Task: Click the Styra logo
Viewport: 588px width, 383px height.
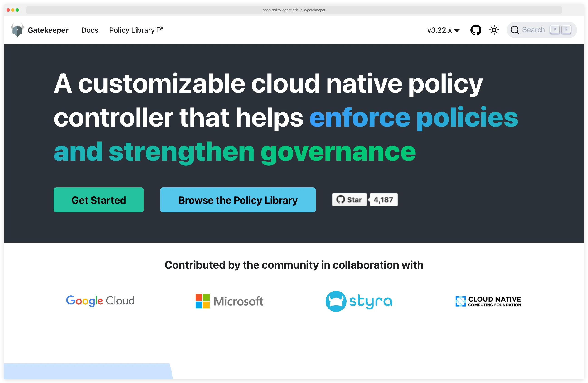Action: point(359,301)
